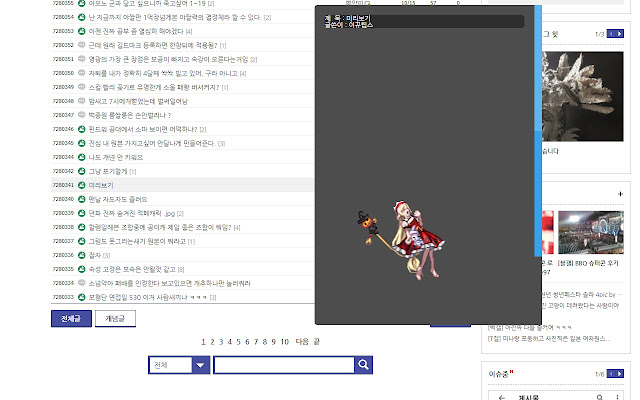
Task: Open the post titled 미리보기
Action: [101, 185]
